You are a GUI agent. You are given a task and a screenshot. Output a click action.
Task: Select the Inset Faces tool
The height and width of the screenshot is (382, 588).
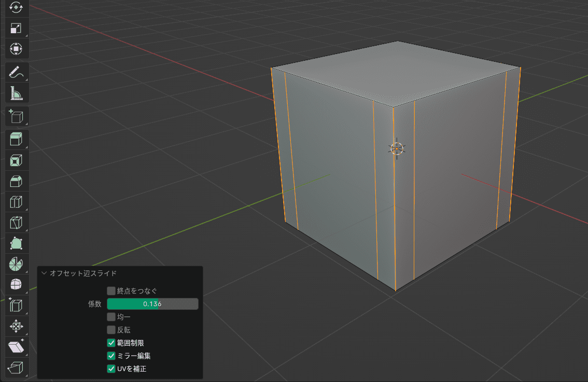pyautogui.click(x=16, y=160)
